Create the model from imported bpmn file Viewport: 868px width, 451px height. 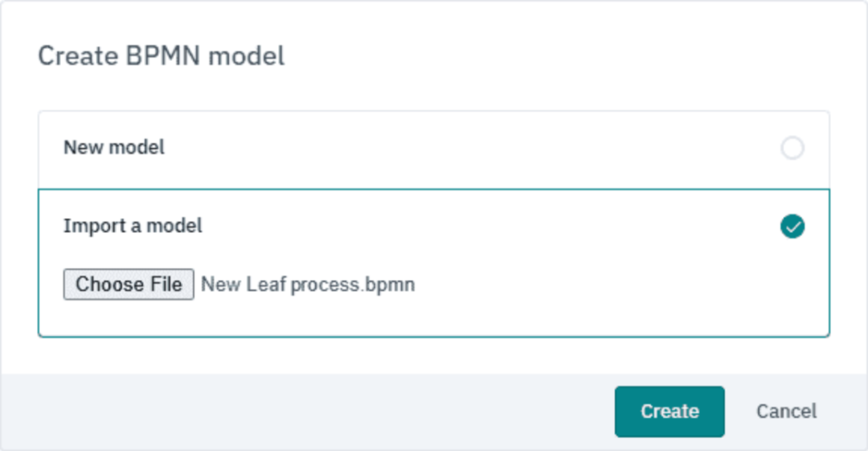[669, 411]
